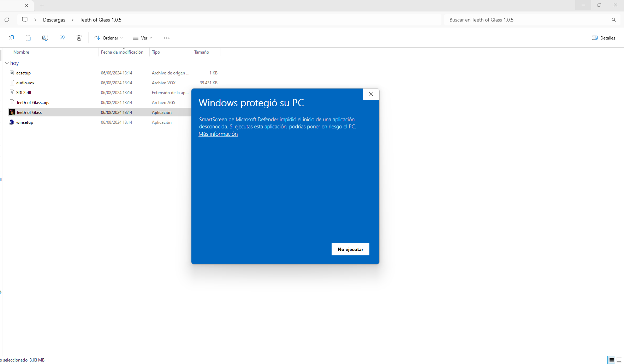Click the refresh icon in address bar
The height and width of the screenshot is (364, 624).
(7, 20)
